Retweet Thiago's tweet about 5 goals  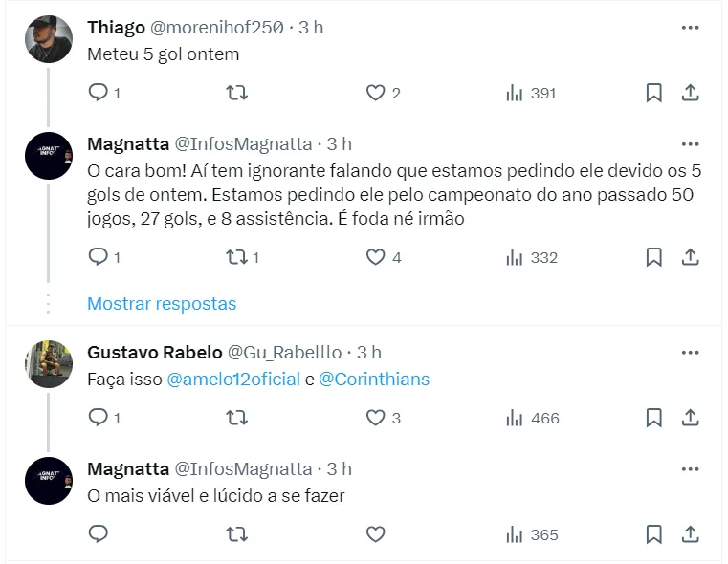click(x=236, y=93)
